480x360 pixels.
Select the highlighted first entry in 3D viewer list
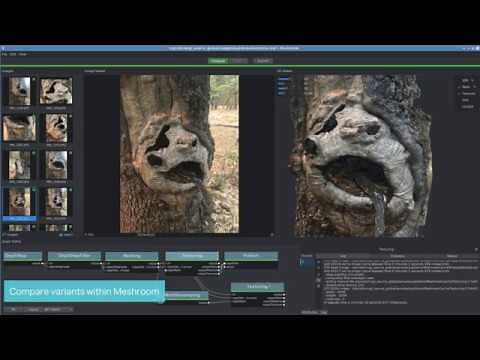pyautogui.click(x=283, y=79)
